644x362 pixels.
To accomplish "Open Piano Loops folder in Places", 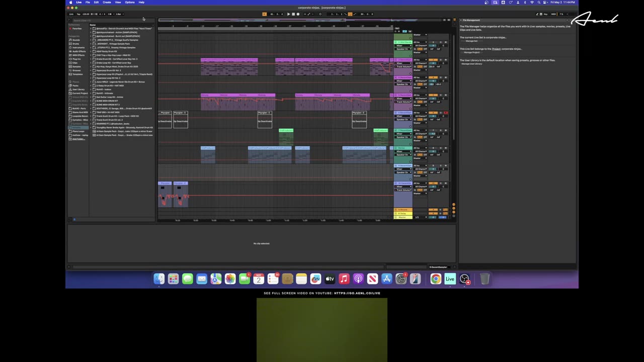I will [78, 131].
